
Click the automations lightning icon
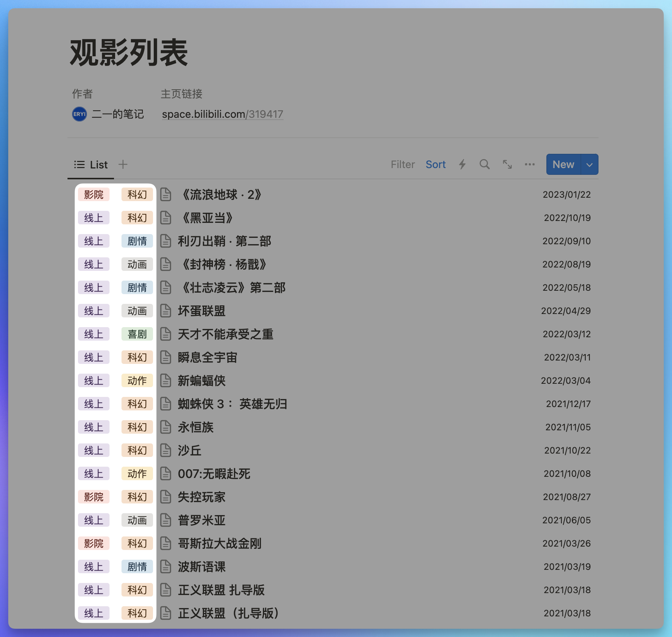point(462,164)
